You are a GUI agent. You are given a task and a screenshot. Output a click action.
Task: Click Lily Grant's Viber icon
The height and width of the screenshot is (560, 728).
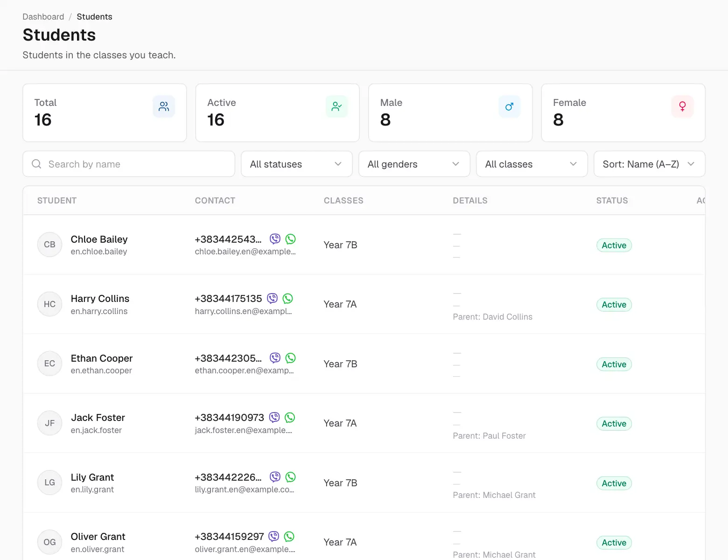tap(275, 477)
